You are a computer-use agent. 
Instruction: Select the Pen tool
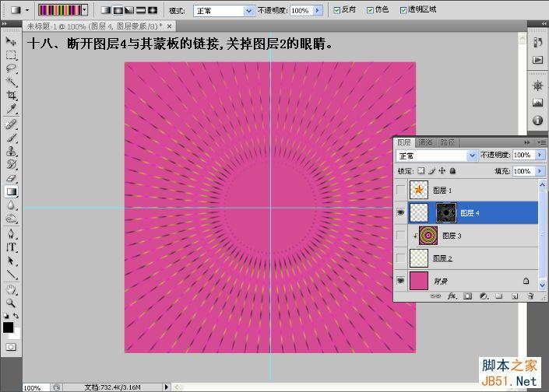[11, 233]
